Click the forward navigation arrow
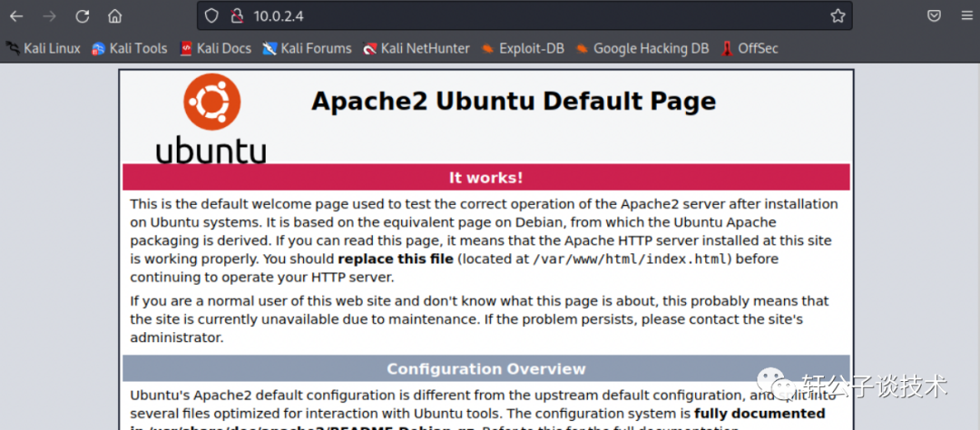 pos(49,16)
